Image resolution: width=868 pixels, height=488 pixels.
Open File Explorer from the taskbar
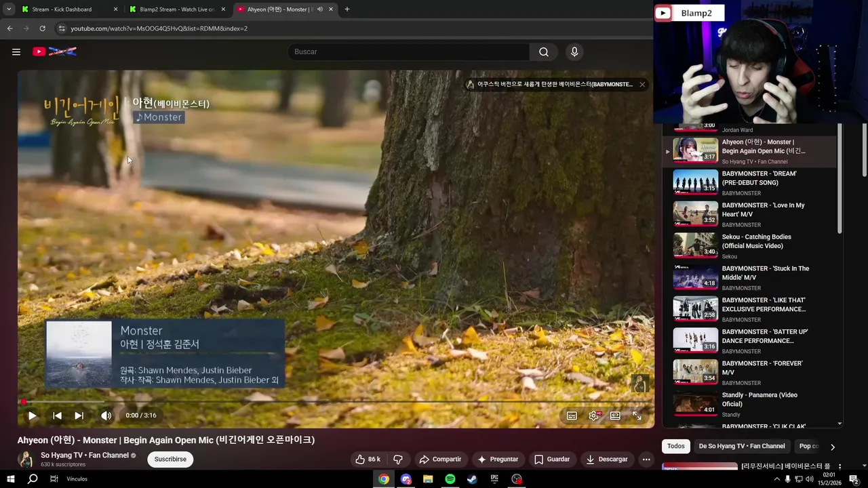(428, 479)
